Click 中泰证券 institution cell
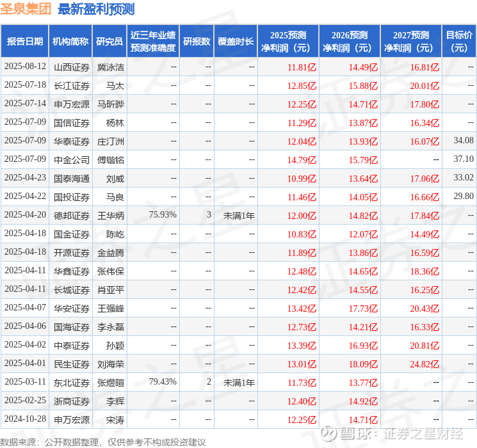477x448 pixels. tap(72, 346)
